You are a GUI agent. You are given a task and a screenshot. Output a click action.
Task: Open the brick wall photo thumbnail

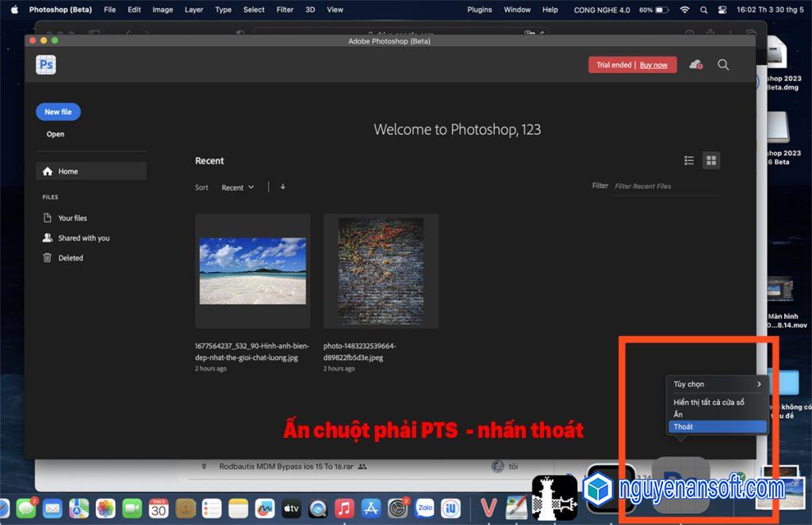pos(381,270)
